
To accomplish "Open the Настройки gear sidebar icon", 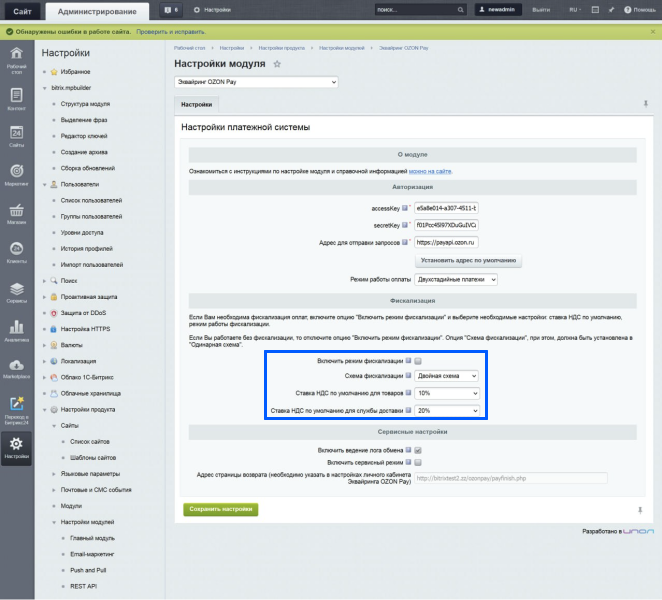I will pyautogui.click(x=16, y=448).
